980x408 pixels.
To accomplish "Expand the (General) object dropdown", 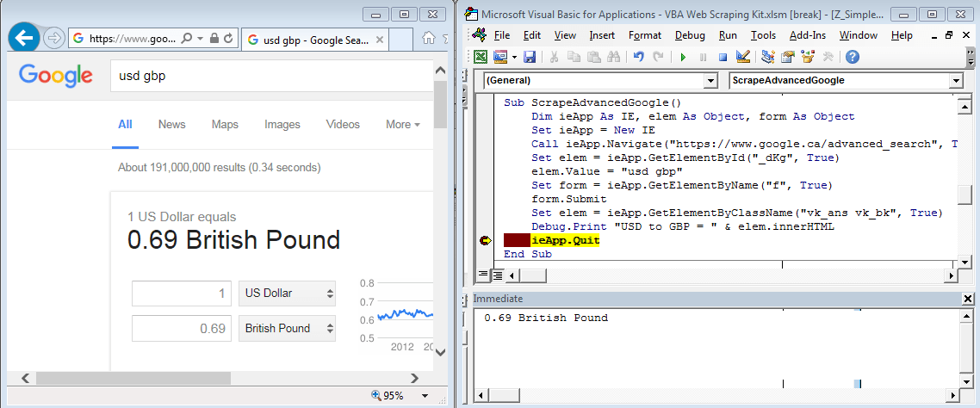I will click(710, 81).
